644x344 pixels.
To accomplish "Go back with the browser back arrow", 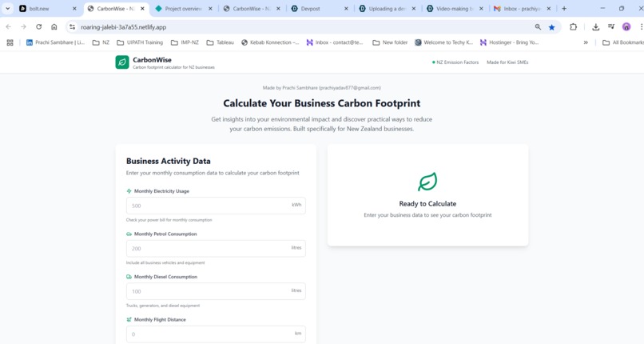I will (8, 26).
